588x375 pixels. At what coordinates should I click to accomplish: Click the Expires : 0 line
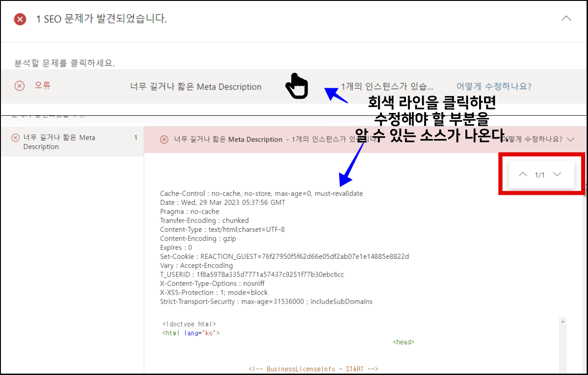(x=176, y=247)
